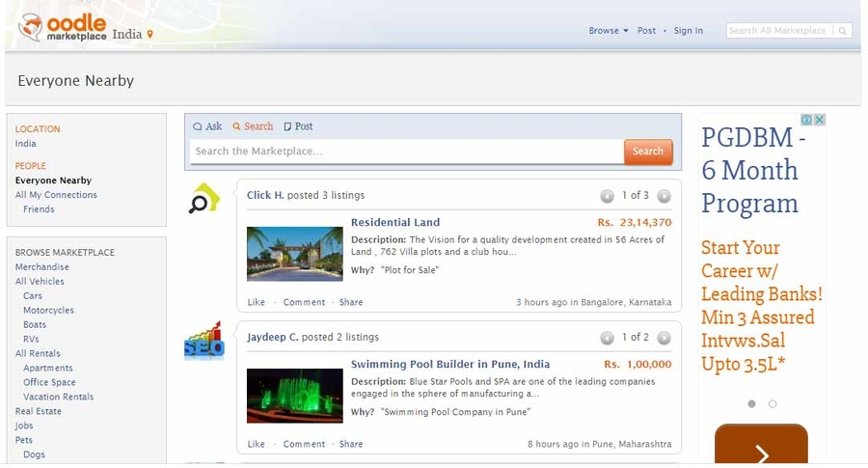
Task: Show previous listing from Jaydeep C.
Action: click(607, 338)
